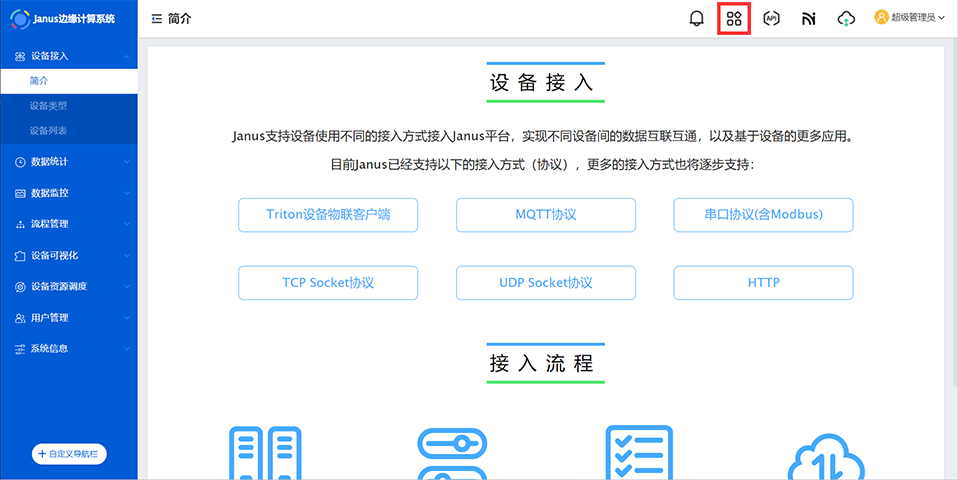Click the Janus边缘计算系统 logo
Viewport: 958px width, 480px height.
20,18
